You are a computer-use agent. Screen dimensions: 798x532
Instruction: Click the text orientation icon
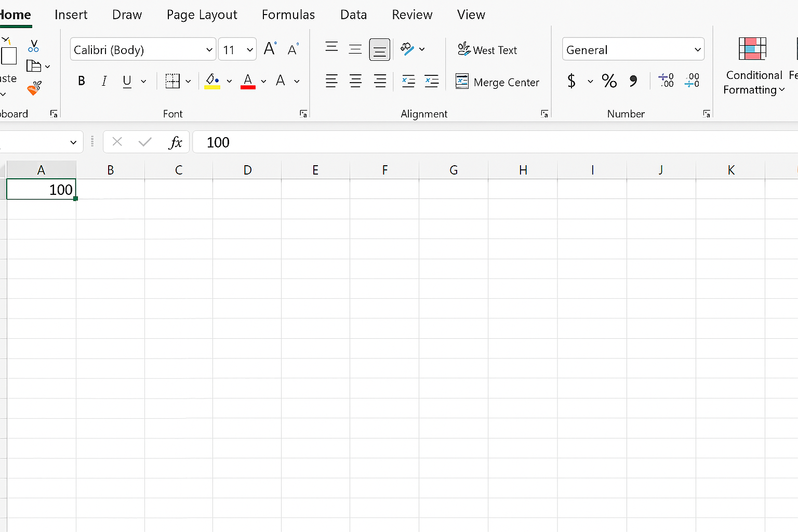click(x=407, y=49)
